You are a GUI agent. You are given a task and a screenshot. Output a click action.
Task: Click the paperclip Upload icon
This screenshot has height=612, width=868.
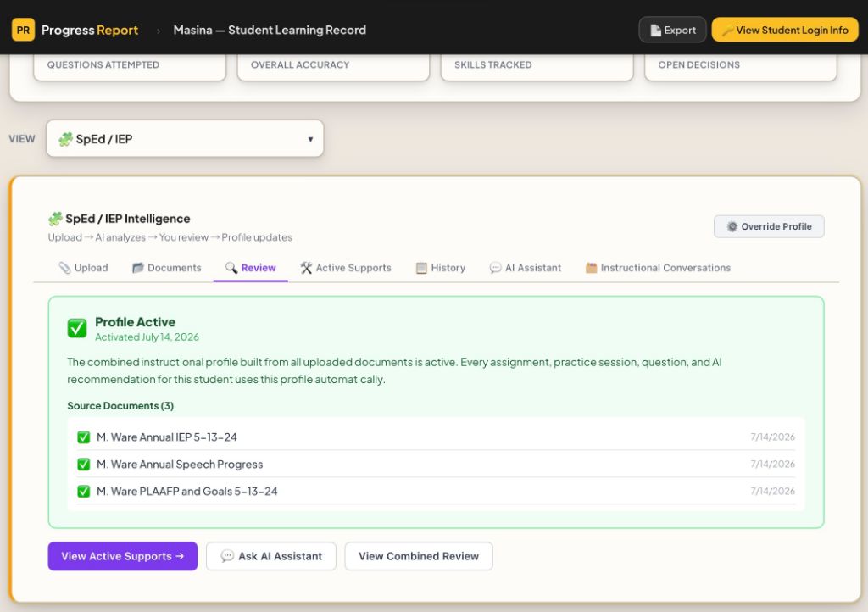64,268
